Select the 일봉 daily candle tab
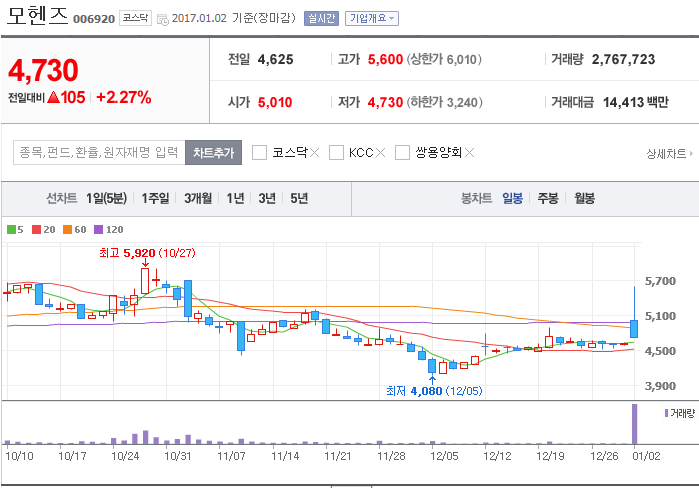This screenshot has width=699, height=488. point(512,198)
